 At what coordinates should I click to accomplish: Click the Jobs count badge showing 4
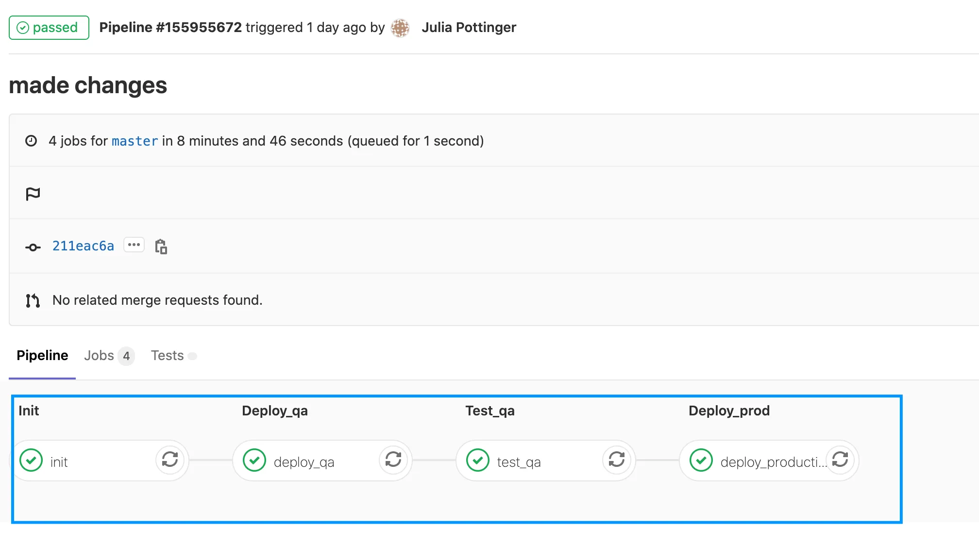(x=126, y=356)
